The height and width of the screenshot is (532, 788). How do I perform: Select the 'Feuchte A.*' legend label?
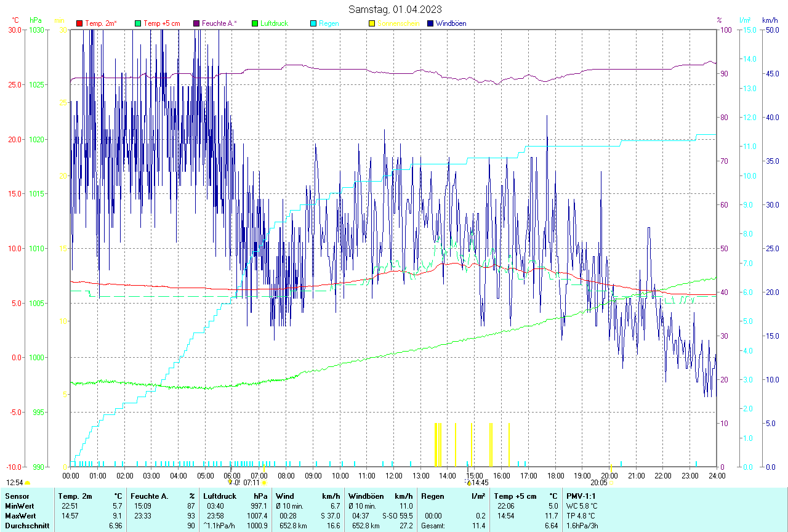coord(219,23)
